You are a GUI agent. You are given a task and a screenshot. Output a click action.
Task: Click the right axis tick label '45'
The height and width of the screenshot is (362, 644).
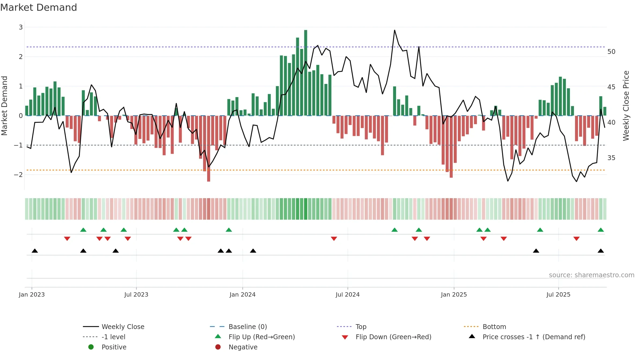click(612, 87)
